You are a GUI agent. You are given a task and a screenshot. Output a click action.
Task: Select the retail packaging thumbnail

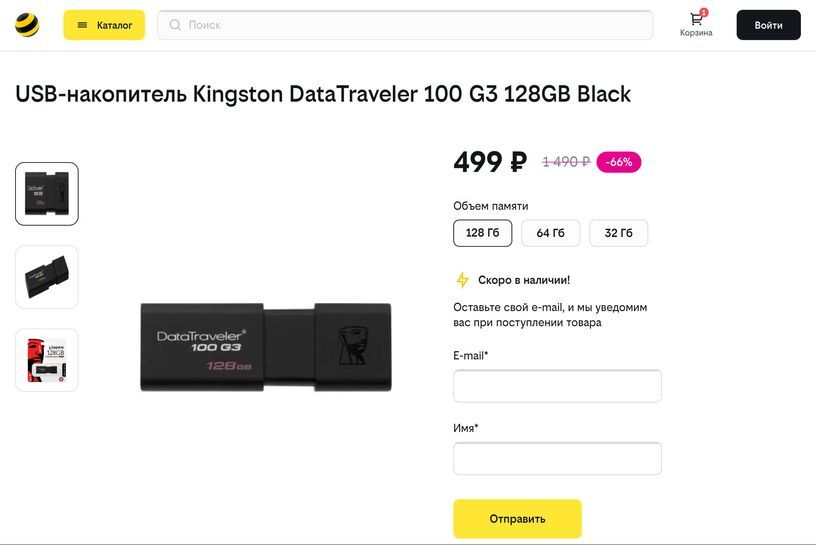click(x=47, y=360)
